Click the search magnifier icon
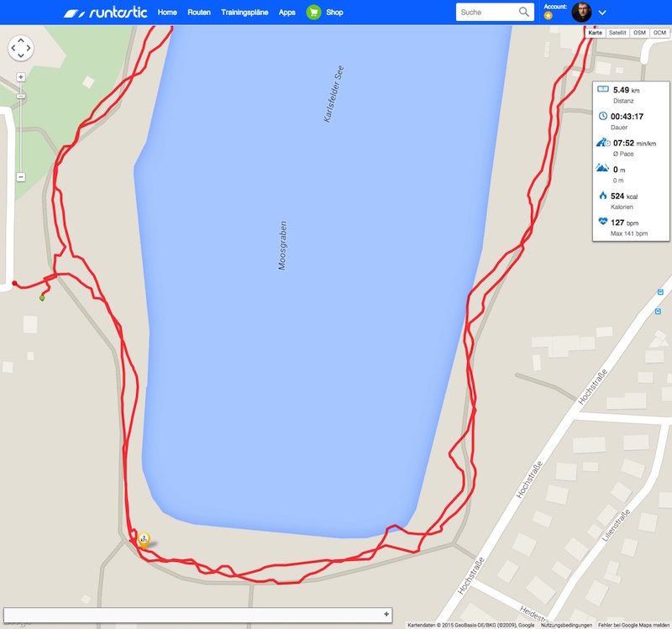Image resolution: width=672 pixels, height=629 pixels. tap(523, 12)
